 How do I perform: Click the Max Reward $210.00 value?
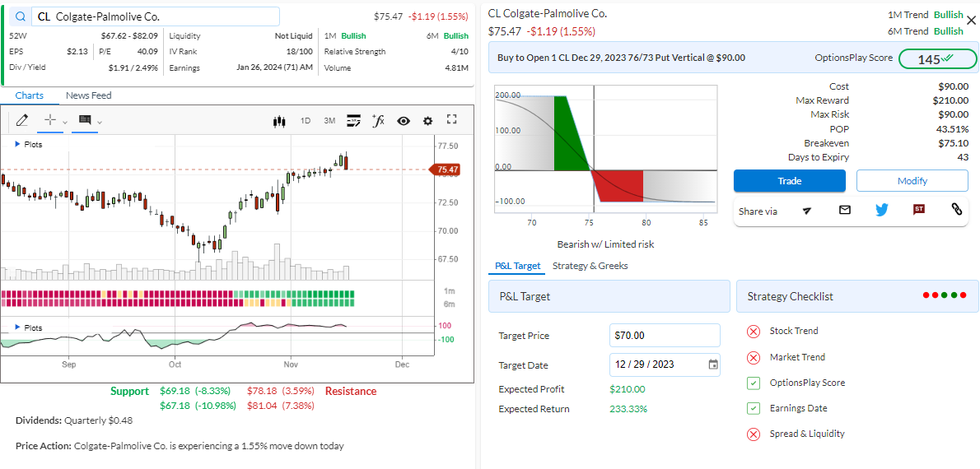[950, 100]
